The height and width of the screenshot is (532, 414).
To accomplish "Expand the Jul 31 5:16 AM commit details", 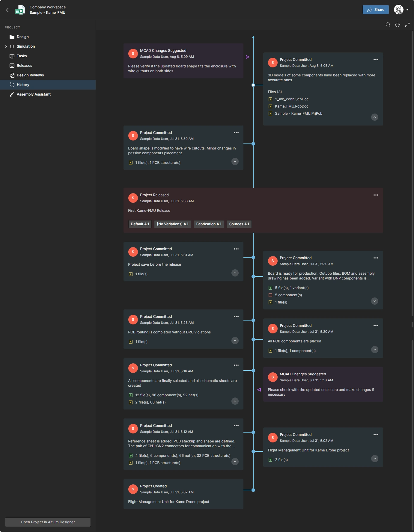I will (235, 401).
